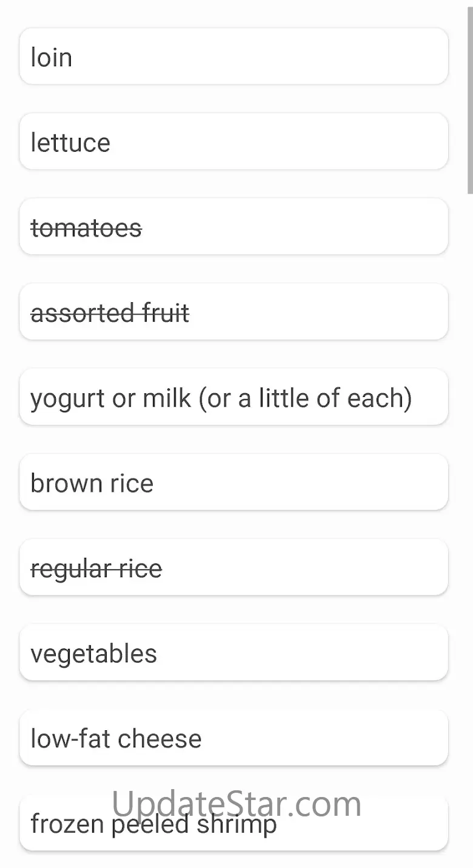473x868 pixels.
Task: Click the UpdateStar.com watermark text
Action: tap(236, 803)
